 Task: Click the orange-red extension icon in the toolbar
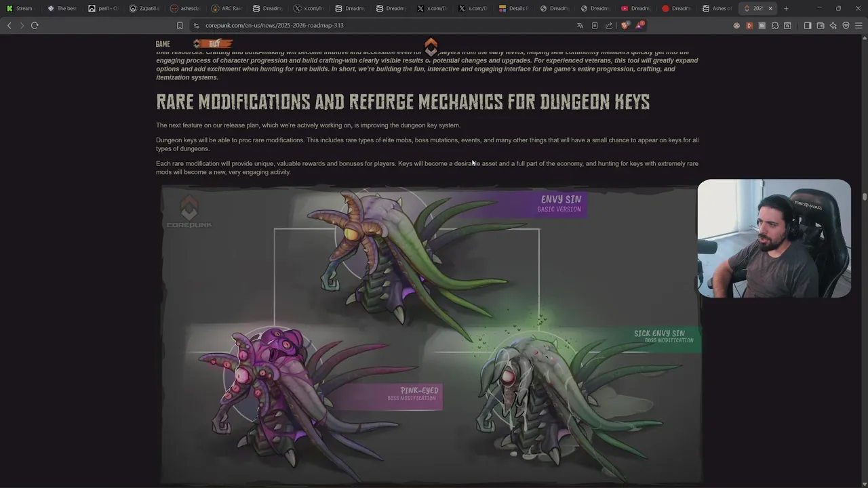(x=749, y=25)
